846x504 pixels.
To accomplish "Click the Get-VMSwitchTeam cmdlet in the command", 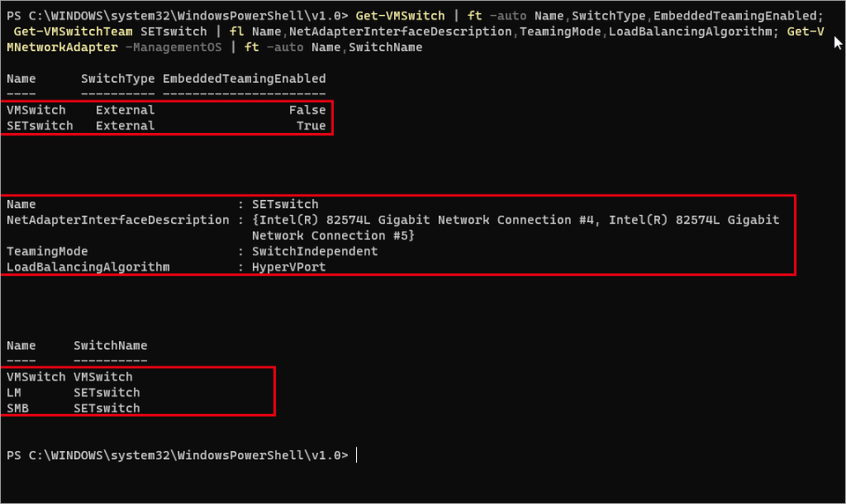I will point(73,32).
